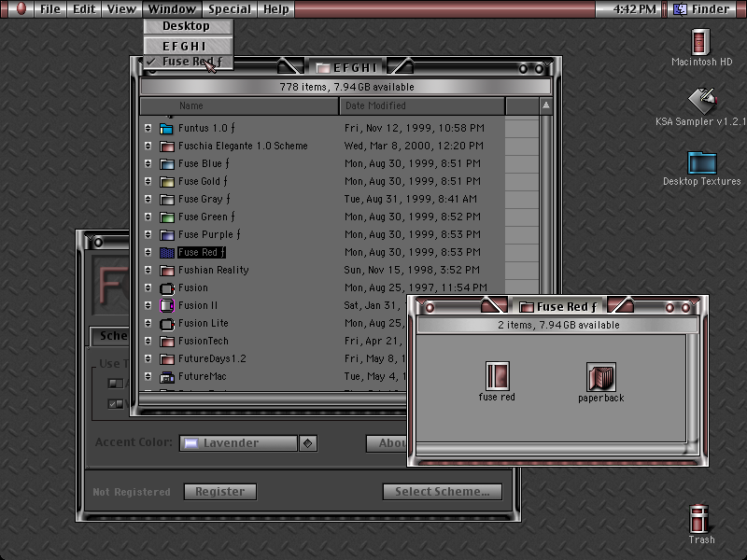Viewport: 747px width, 560px height.
Task: Expand the Fuse Blue ƒ folder row
Action: tap(148, 164)
